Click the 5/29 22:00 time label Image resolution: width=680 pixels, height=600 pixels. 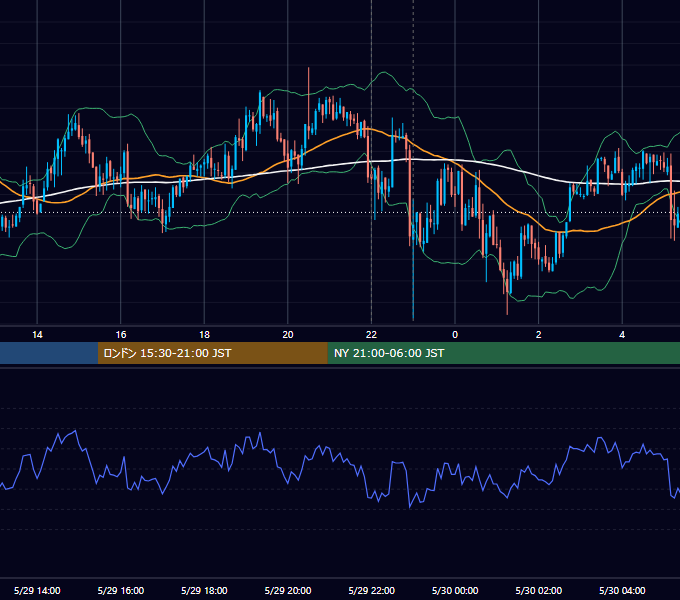[372, 590]
